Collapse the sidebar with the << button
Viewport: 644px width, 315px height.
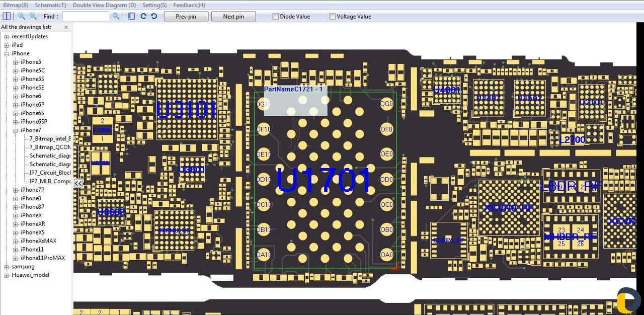(78, 184)
